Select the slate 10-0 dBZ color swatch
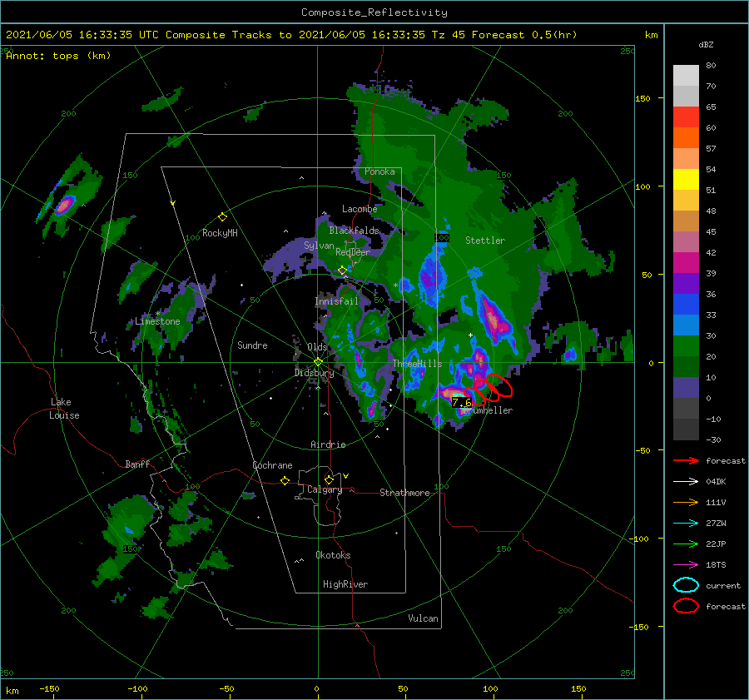 [x=686, y=388]
